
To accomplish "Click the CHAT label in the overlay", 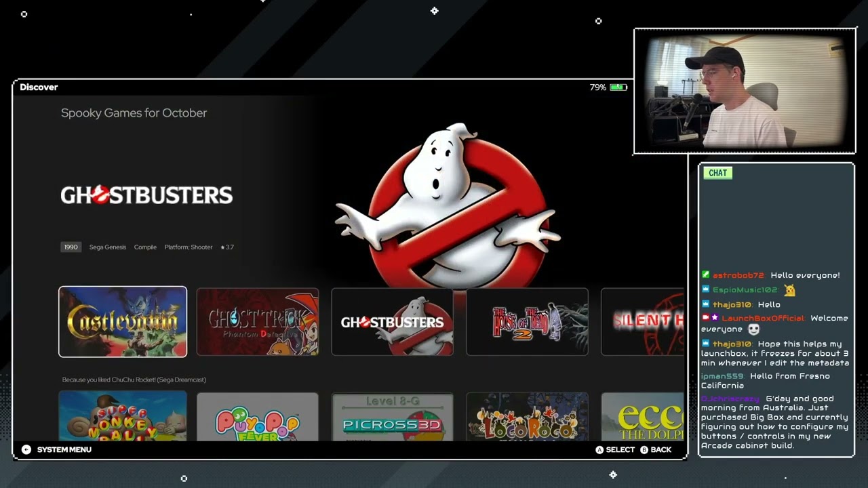I will [717, 173].
